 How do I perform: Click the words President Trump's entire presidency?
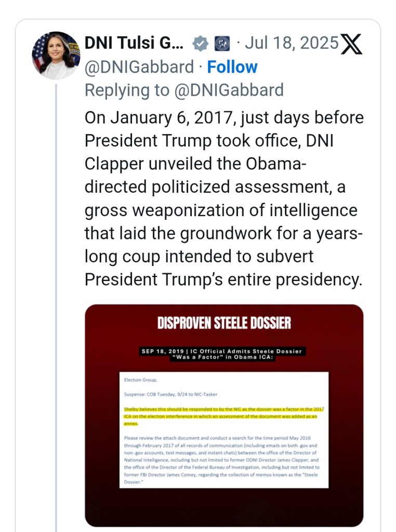pyautogui.click(x=222, y=280)
